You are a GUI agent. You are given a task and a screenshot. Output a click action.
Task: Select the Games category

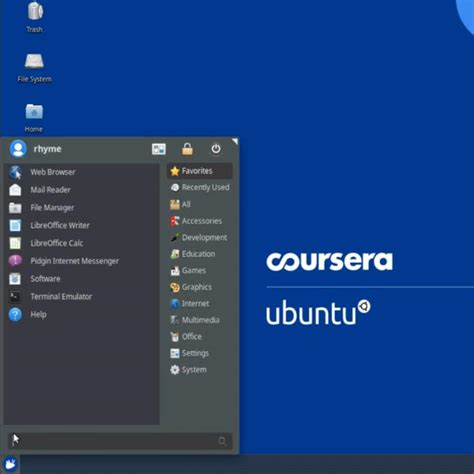pyautogui.click(x=200, y=271)
